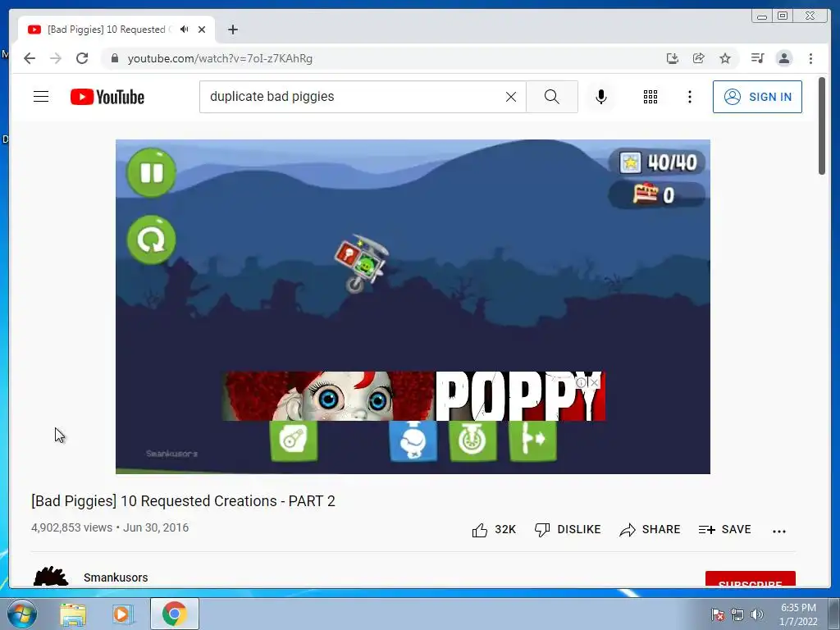Go back in browser history
Screen dimensions: 840x630
click(30, 58)
